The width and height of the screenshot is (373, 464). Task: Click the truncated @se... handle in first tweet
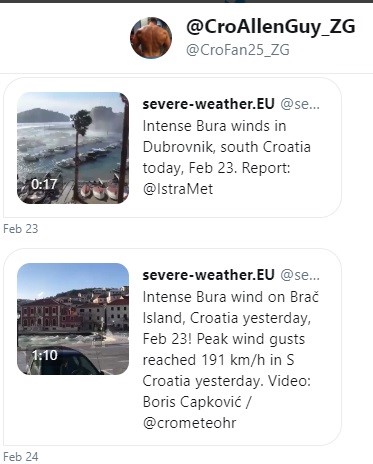(300, 104)
